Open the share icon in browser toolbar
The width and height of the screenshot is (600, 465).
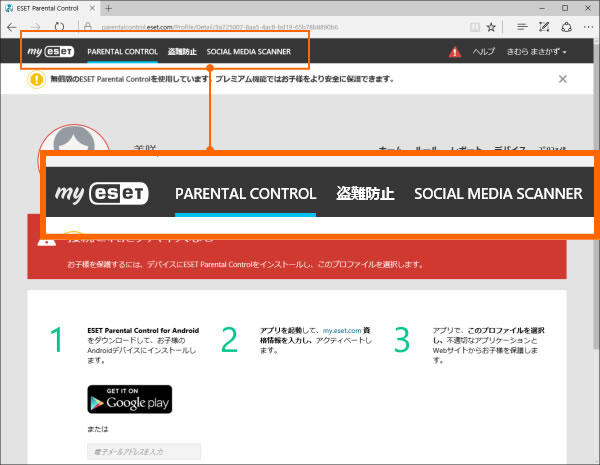[x=566, y=27]
